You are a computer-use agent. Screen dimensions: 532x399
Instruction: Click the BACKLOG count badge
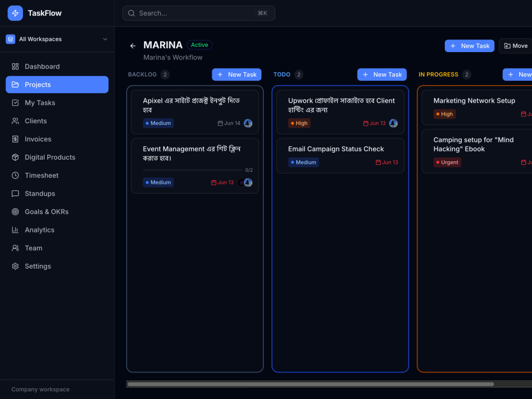[x=165, y=74]
